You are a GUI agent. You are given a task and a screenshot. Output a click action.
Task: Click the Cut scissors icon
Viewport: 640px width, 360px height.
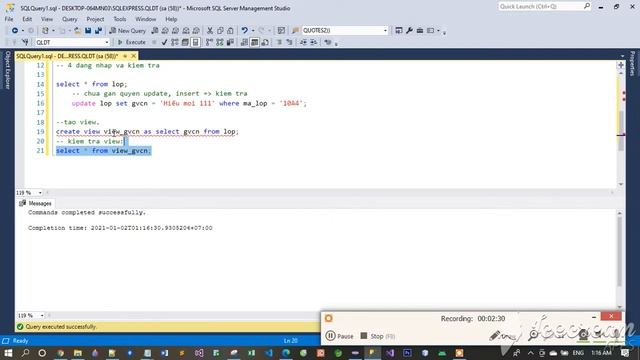coord(210,31)
